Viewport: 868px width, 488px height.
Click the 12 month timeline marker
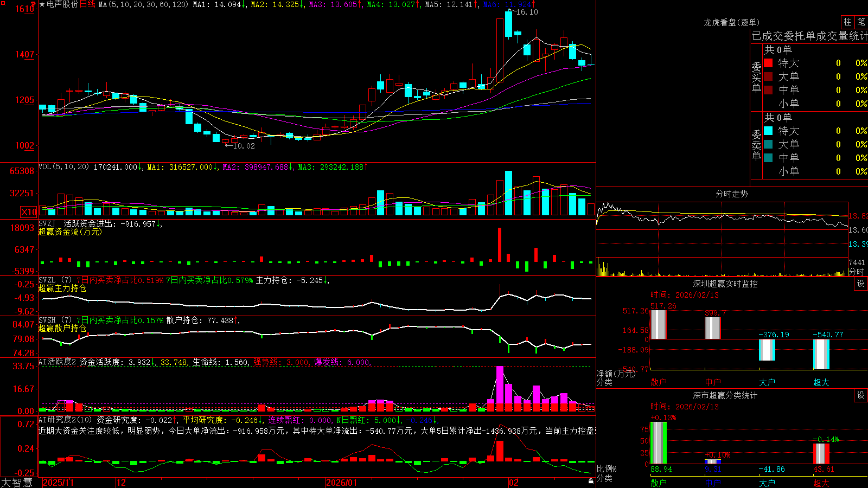pyautogui.click(x=122, y=483)
